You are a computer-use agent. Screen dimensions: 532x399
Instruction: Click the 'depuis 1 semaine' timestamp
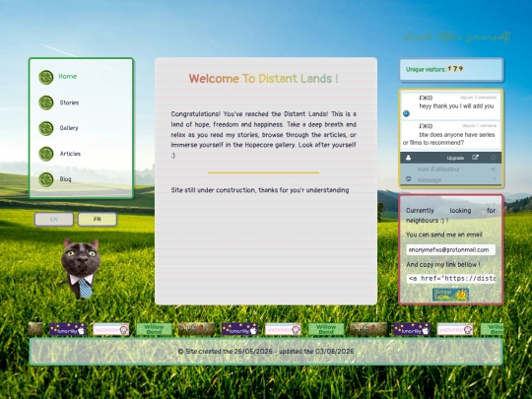tap(479, 125)
